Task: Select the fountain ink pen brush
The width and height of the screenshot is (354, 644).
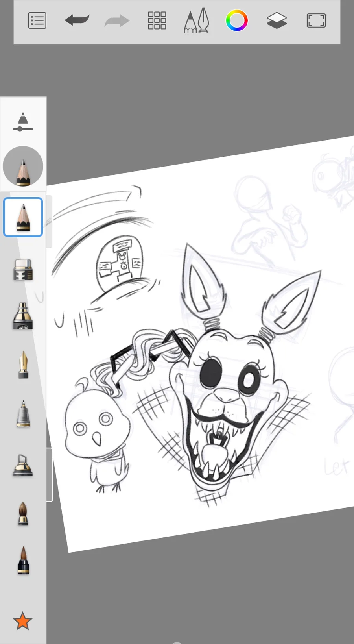Action: (x=23, y=365)
